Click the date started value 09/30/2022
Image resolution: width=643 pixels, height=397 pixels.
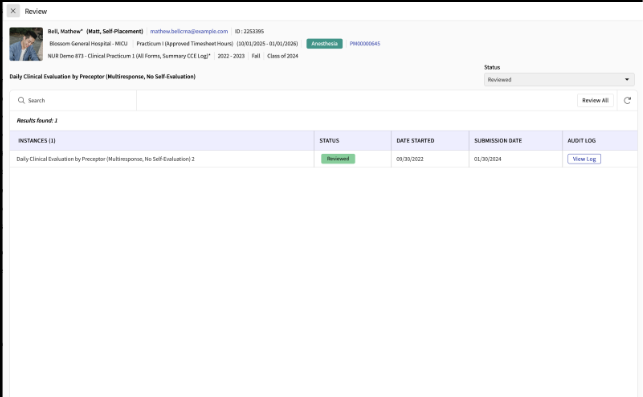[x=410, y=159]
